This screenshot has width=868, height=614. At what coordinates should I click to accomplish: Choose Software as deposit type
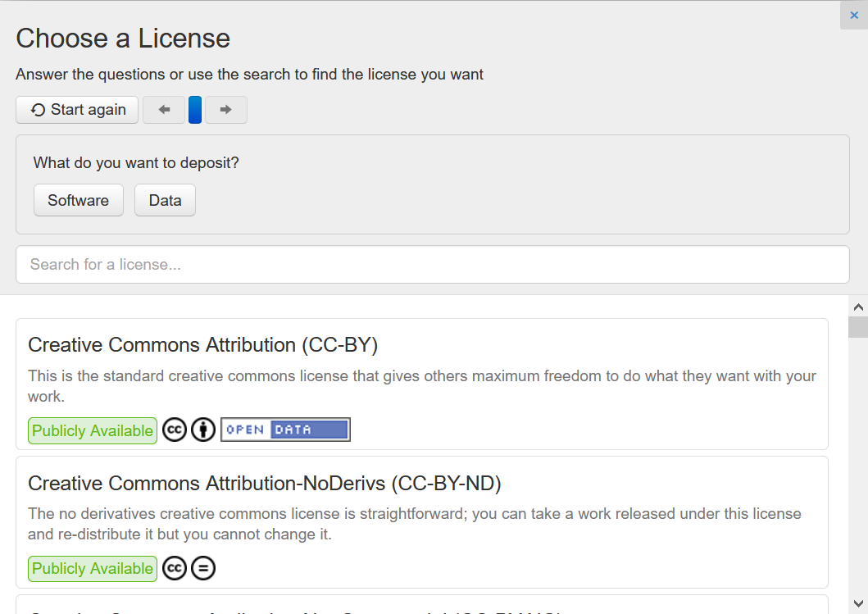point(79,200)
